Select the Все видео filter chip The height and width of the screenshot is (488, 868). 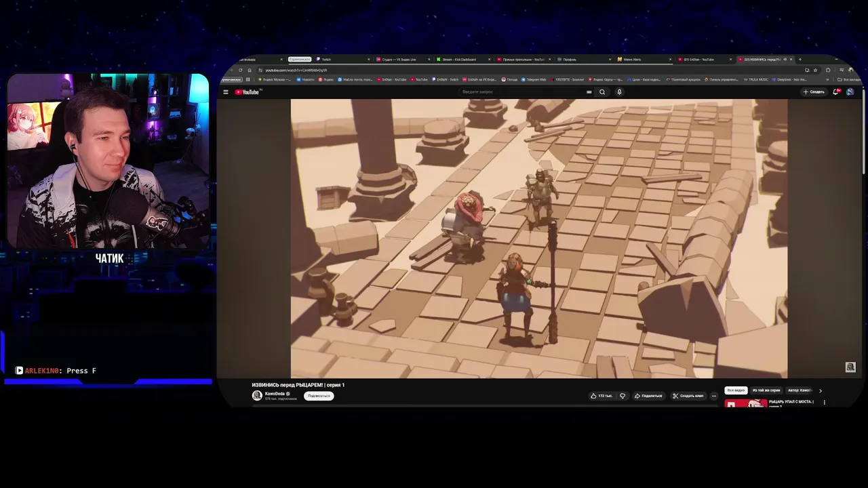(x=736, y=390)
